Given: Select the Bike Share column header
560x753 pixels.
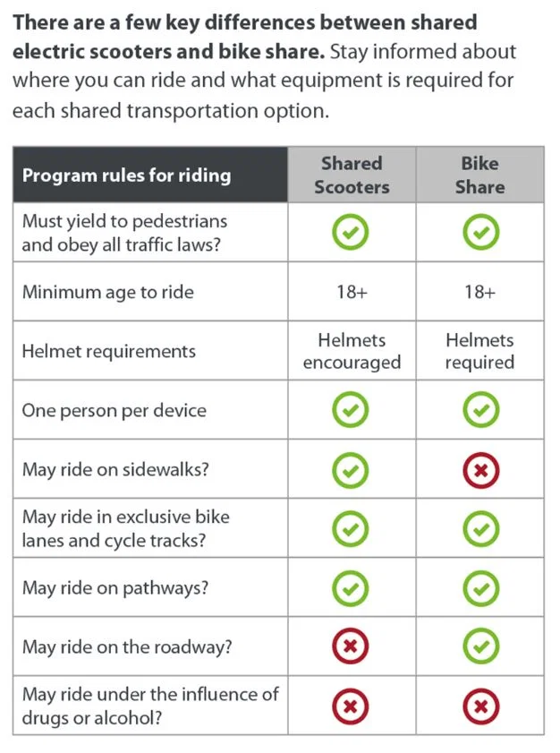Looking at the screenshot, I should [479, 175].
